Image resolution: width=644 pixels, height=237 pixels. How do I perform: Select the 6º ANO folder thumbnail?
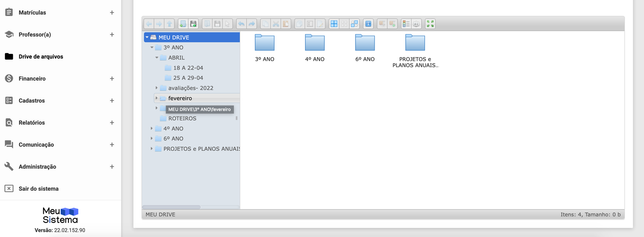click(x=365, y=43)
